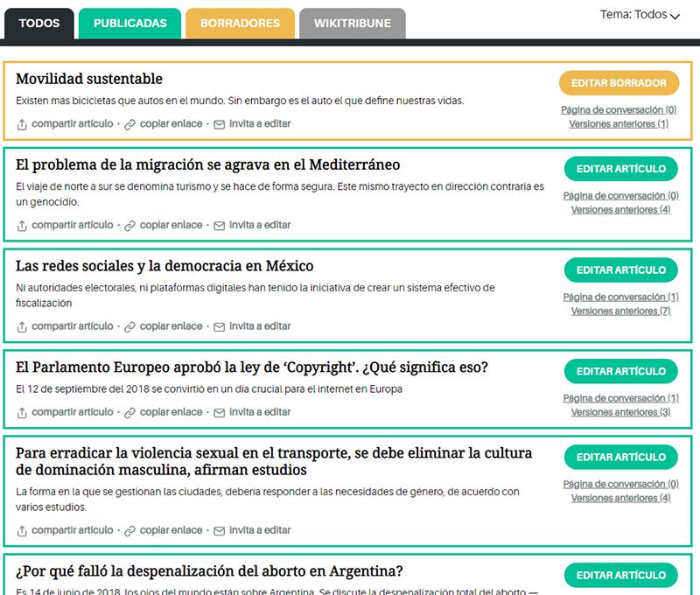Open Versiones anteriores (7) link

tap(620, 311)
